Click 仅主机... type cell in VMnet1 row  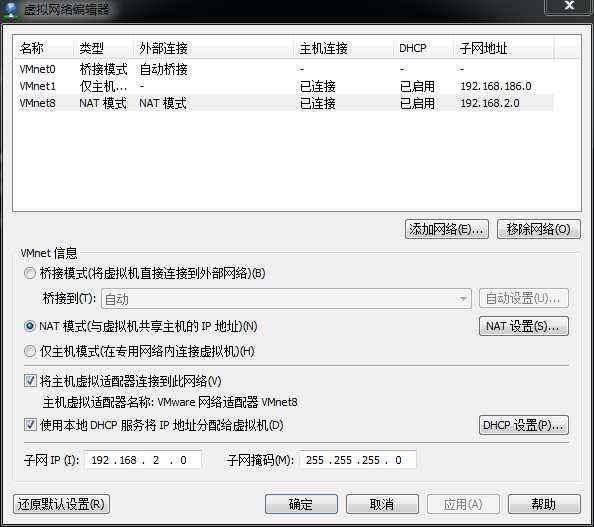(x=103, y=86)
